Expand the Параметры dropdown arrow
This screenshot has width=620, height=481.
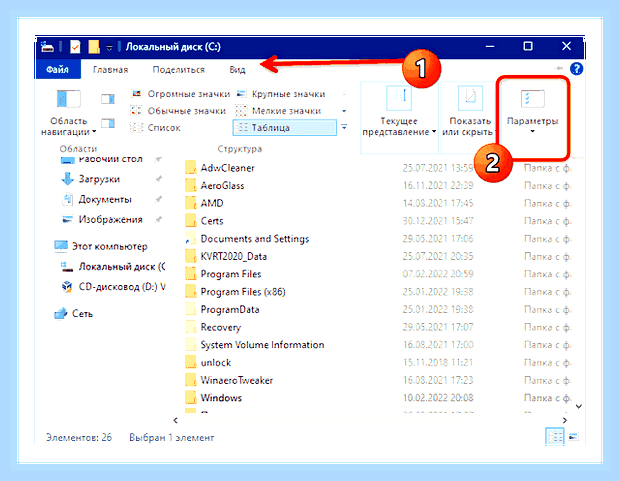532,132
